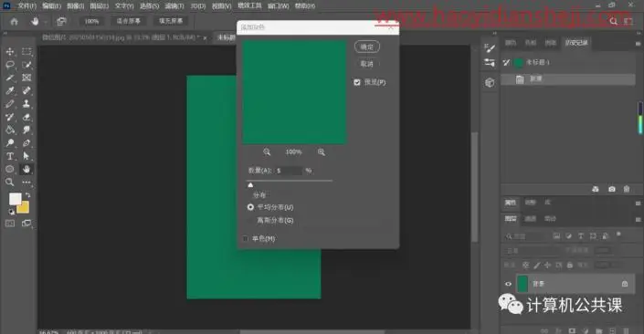Select the Brush tool
The height and width of the screenshot is (334, 644).
[10, 104]
